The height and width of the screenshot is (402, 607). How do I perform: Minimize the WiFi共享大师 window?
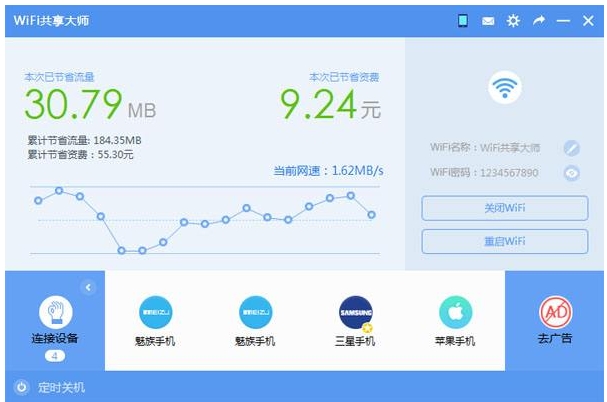point(563,21)
